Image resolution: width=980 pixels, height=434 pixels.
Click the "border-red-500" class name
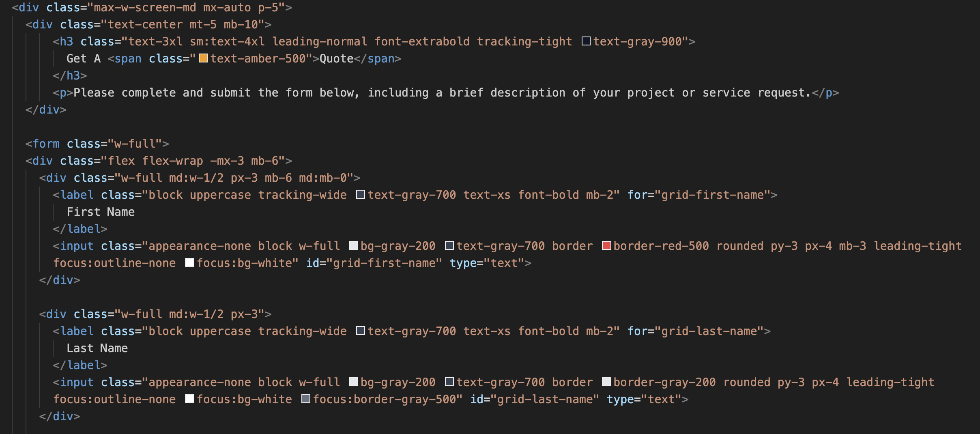(x=661, y=246)
